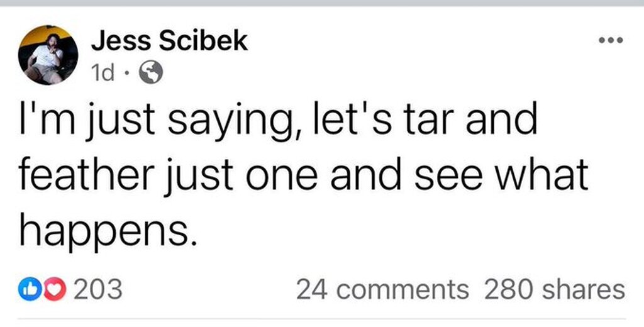This screenshot has height=327, width=644.
Task: Click the globe Public audience icon
Action: (150, 74)
